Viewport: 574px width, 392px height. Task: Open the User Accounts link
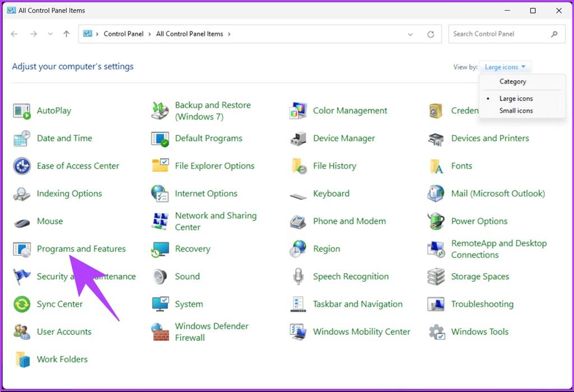pyautogui.click(x=64, y=331)
